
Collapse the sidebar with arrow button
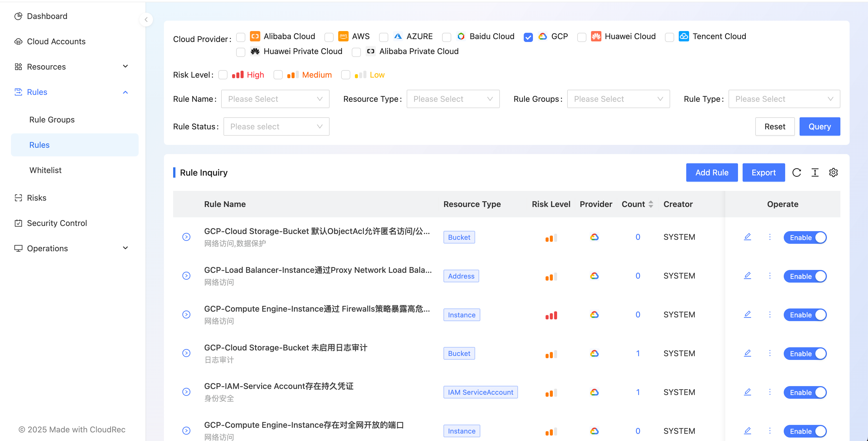[x=146, y=20]
